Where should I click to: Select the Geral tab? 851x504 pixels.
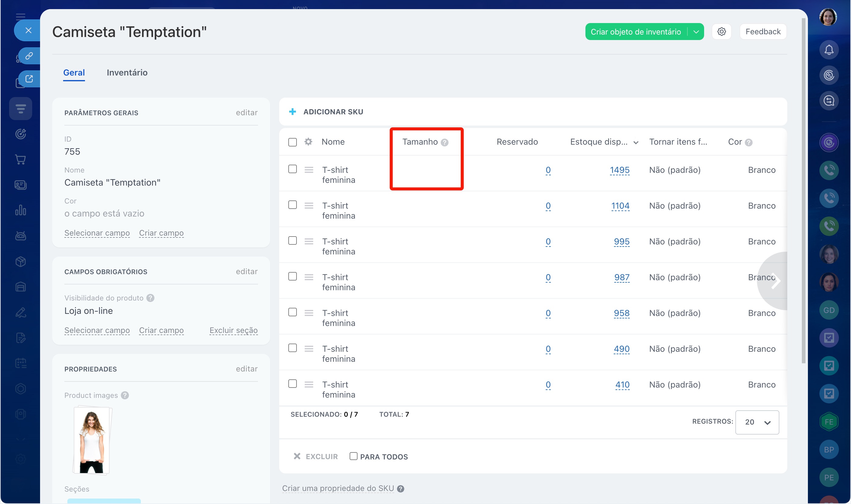pyautogui.click(x=74, y=72)
